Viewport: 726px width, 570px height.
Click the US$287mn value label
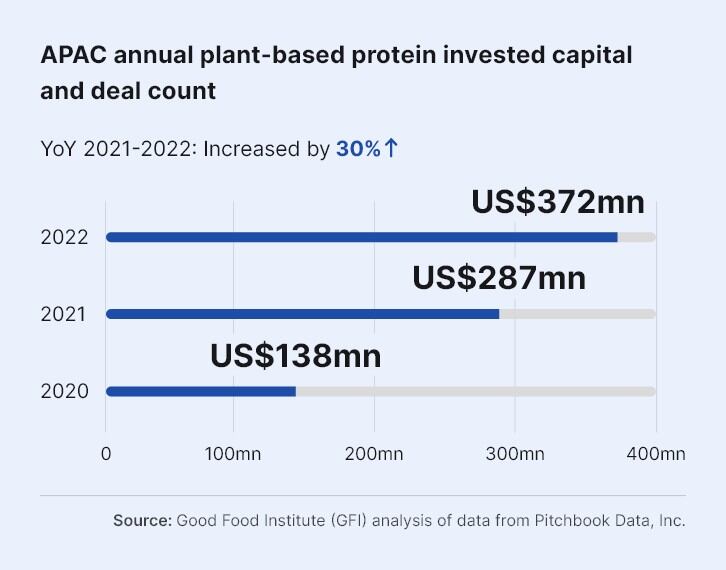point(499,278)
